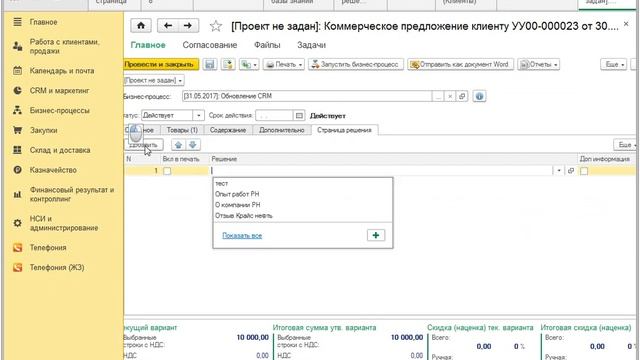Click the Бизнес-процесс Обновление CRM field
Image resolution: width=640 pixels, height=360 pixels.
tap(307, 96)
